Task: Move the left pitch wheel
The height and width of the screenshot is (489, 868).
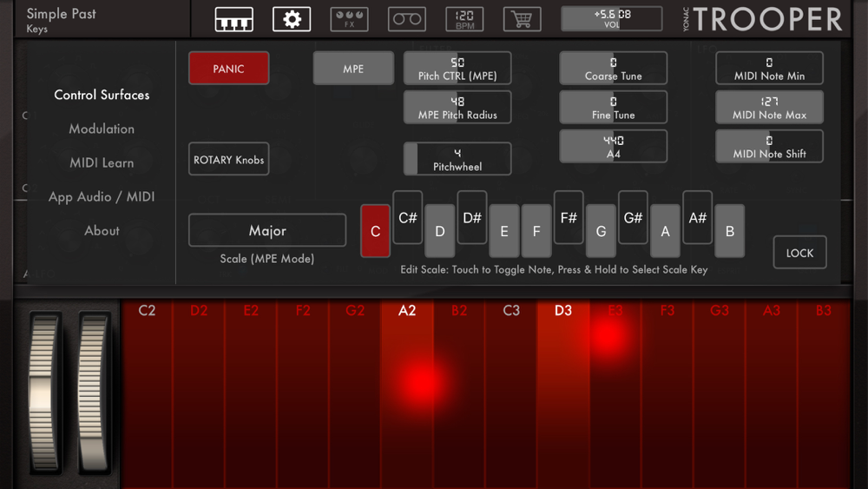Action: pos(44,392)
